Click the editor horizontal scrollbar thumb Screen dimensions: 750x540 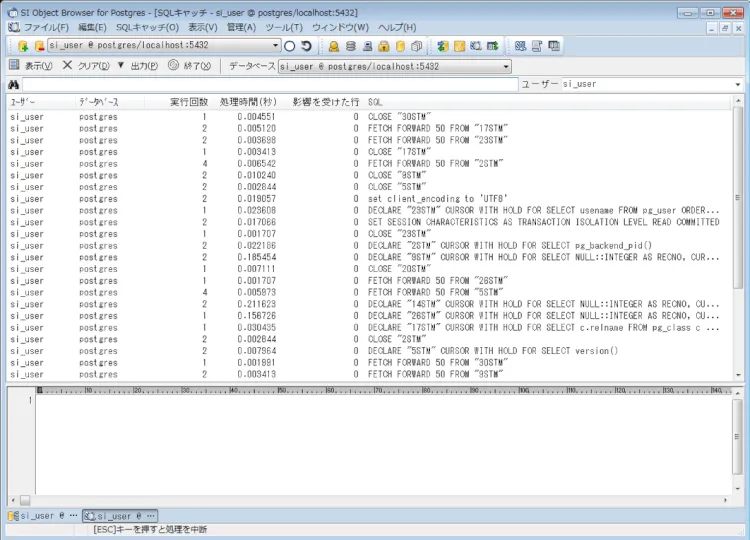[x=25, y=500]
